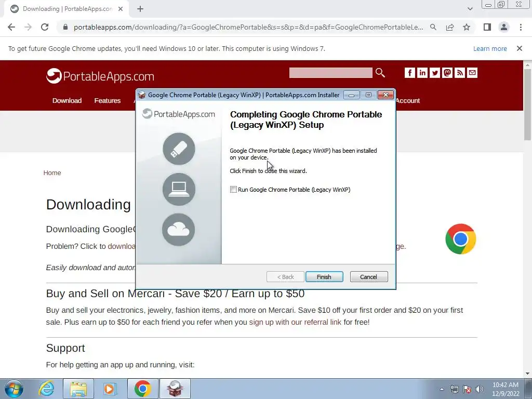Click the disabled Back button in installer
This screenshot has width=532, height=399.
[x=285, y=277]
